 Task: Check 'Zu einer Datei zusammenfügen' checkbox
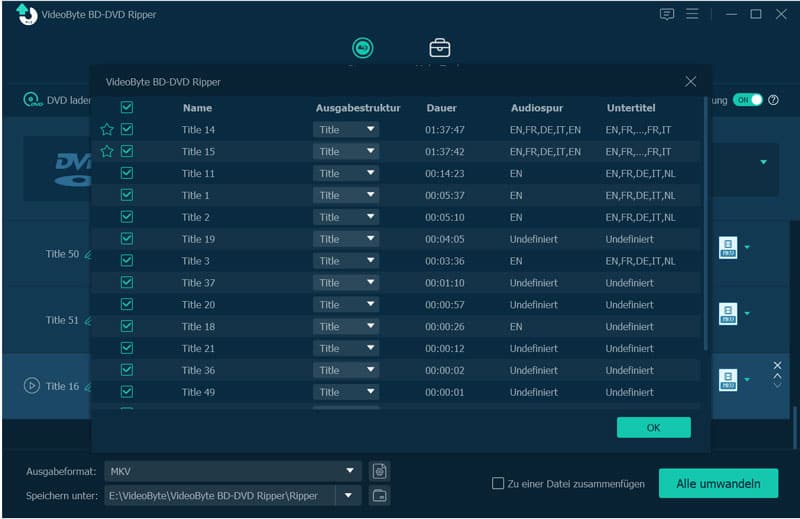(x=497, y=483)
